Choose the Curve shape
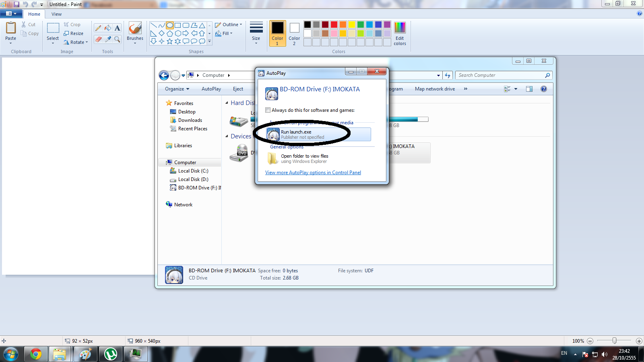Viewport: 644px width, 362px height. coord(162,25)
